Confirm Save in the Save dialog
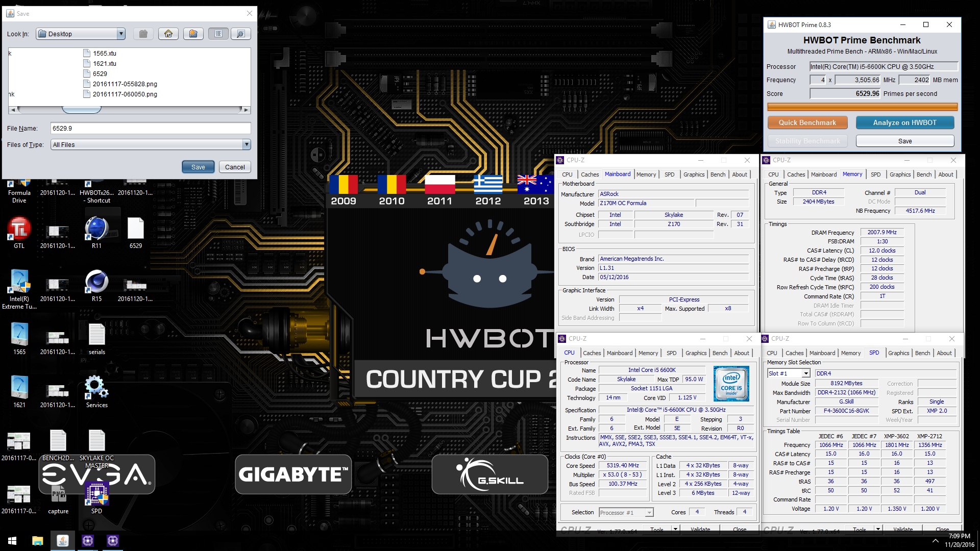980x551 pixels. click(x=198, y=167)
